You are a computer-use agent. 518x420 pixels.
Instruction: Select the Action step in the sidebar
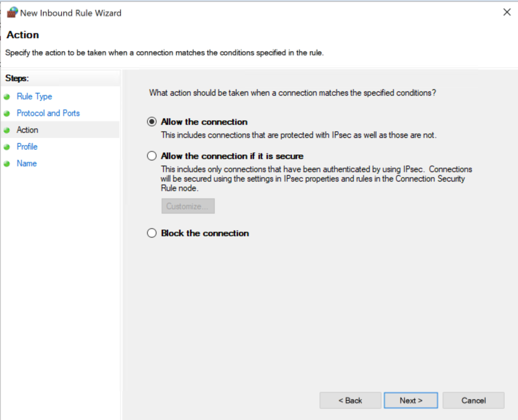pyautogui.click(x=27, y=130)
